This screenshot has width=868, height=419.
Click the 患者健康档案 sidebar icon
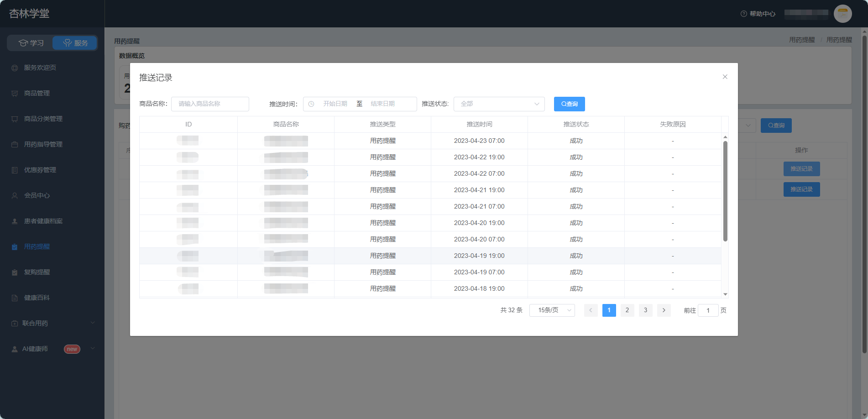(15, 221)
